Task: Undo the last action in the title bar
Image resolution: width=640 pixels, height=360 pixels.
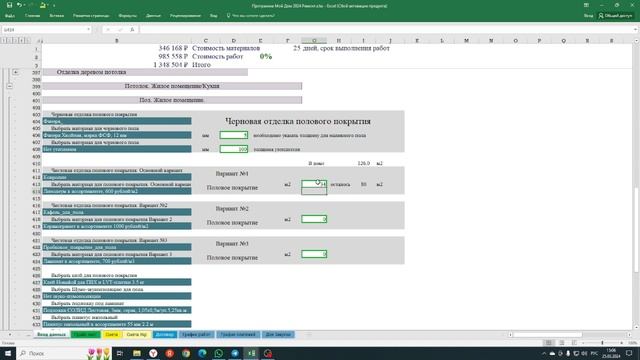Action: tap(19, 5)
